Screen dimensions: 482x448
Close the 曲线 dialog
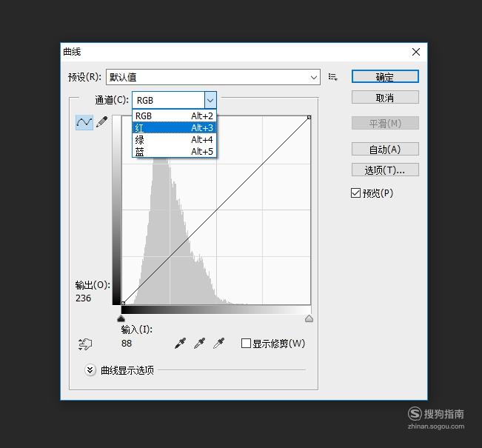[416, 52]
